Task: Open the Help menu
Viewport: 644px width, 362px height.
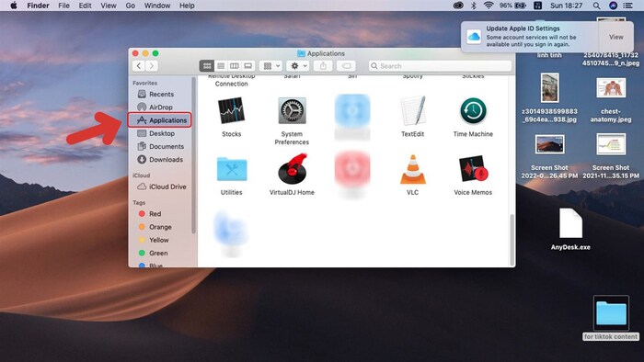Action: tap(187, 6)
